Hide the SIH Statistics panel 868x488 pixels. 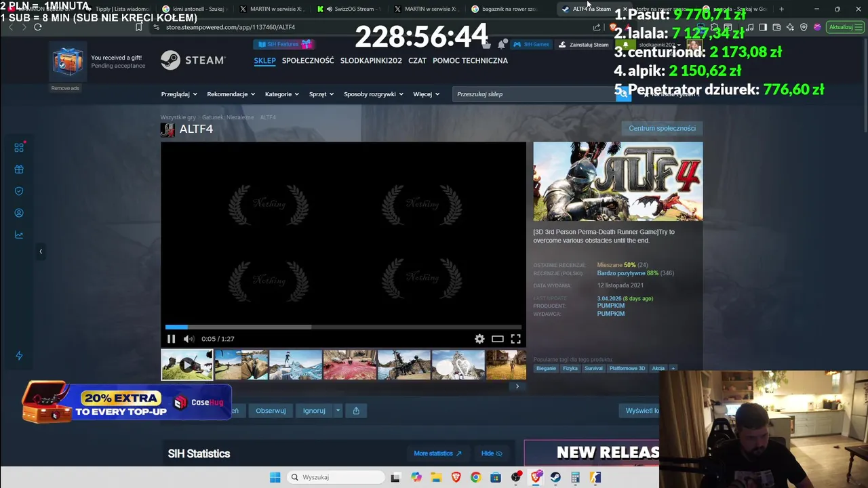pyautogui.click(x=492, y=453)
